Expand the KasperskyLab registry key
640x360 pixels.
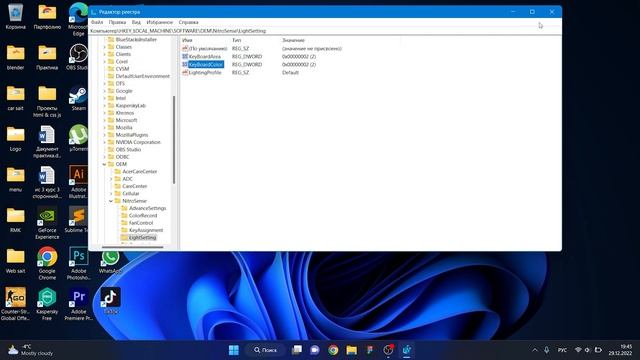pyautogui.click(x=104, y=105)
